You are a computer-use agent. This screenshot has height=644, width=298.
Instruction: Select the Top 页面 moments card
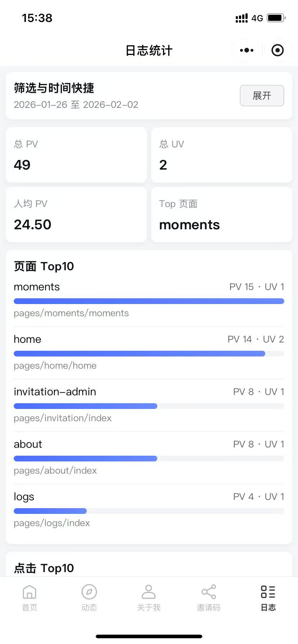tap(221, 215)
